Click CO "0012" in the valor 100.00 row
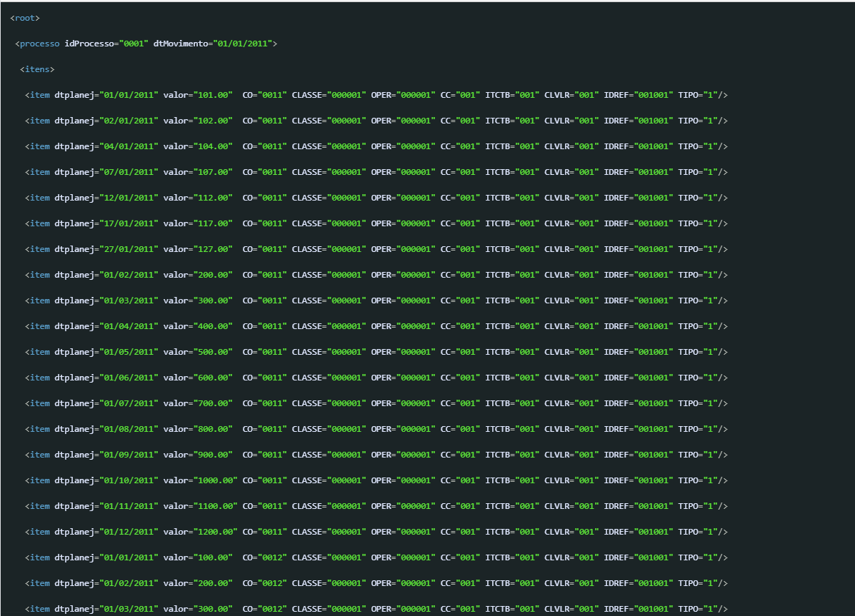The image size is (855, 616). pyautogui.click(x=272, y=557)
